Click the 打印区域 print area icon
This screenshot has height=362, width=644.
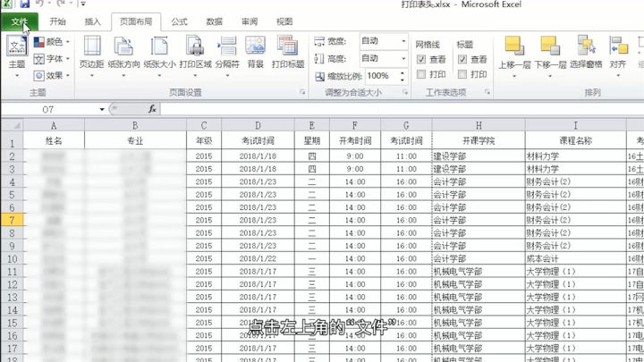195,46
